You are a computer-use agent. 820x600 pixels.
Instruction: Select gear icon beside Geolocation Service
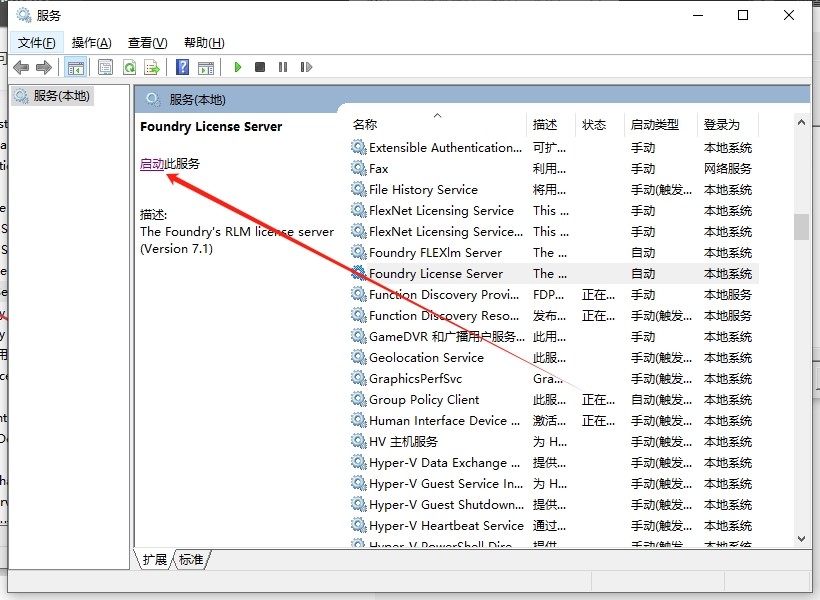[x=359, y=357]
